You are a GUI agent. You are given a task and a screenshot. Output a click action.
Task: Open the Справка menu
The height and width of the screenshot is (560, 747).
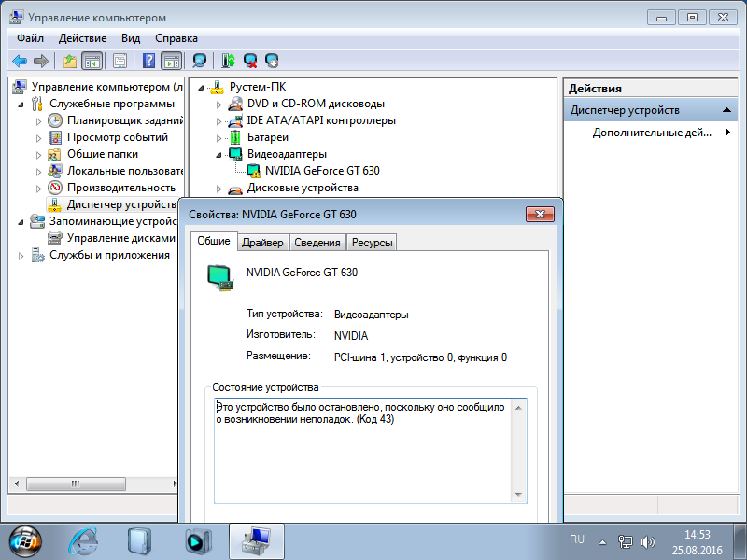(176, 38)
